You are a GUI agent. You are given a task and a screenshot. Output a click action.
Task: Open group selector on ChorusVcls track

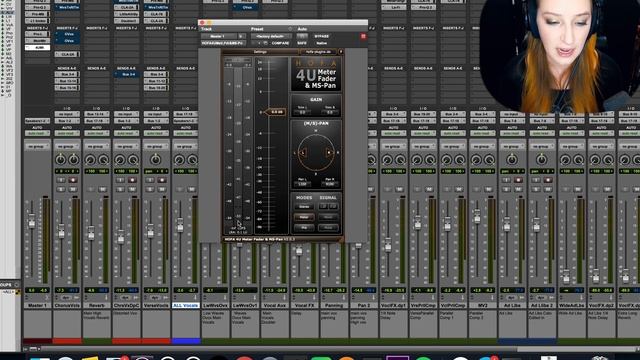[x=67, y=146]
